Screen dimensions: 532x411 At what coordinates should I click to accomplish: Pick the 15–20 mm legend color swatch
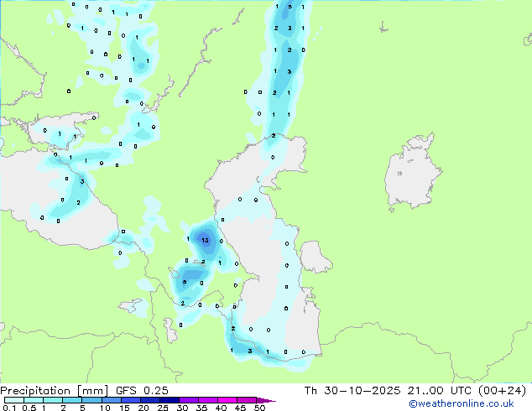[x=130, y=400]
